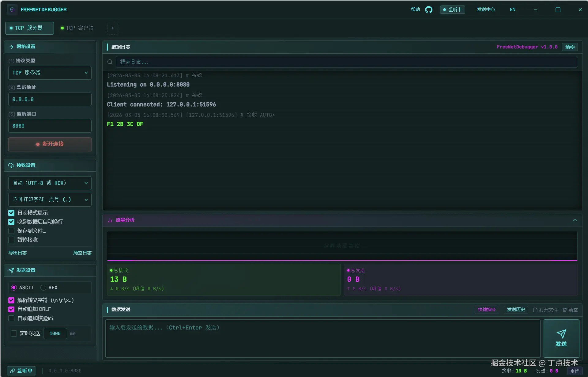This screenshot has width=588, height=377.
Task: Open the GitHub repository icon
Action: (x=428, y=10)
